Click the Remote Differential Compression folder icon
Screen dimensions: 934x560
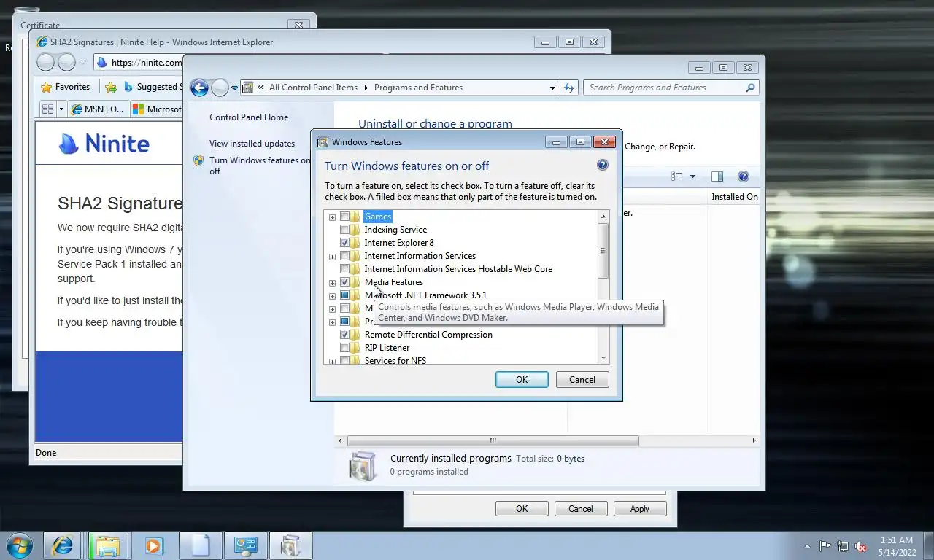click(355, 335)
